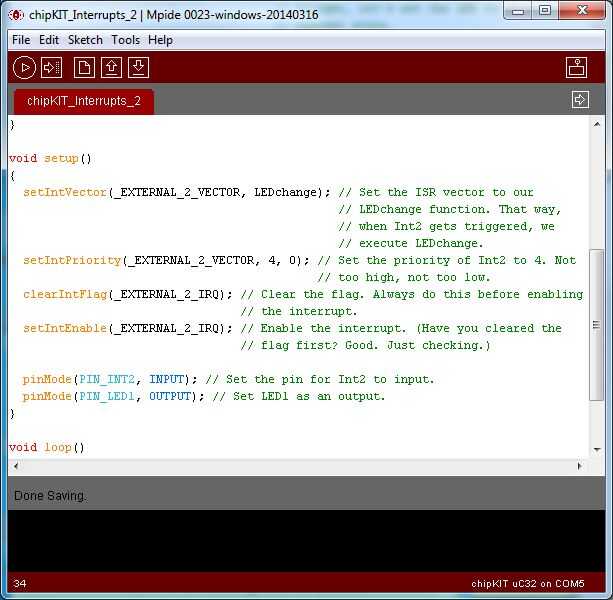Click 'void setup()' line
The width and height of the screenshot is (613, 600).
pyautogui.click(x=50, y=158)
